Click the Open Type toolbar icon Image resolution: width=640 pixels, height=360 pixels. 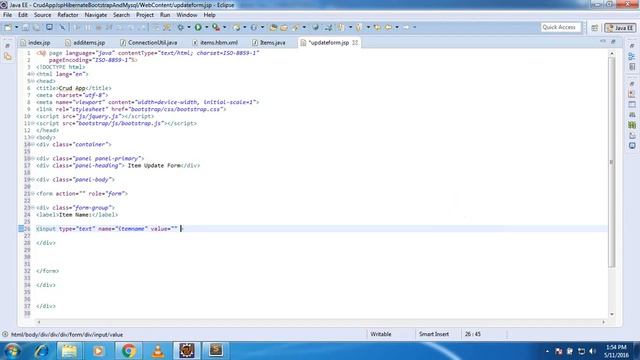click(273, 27)
